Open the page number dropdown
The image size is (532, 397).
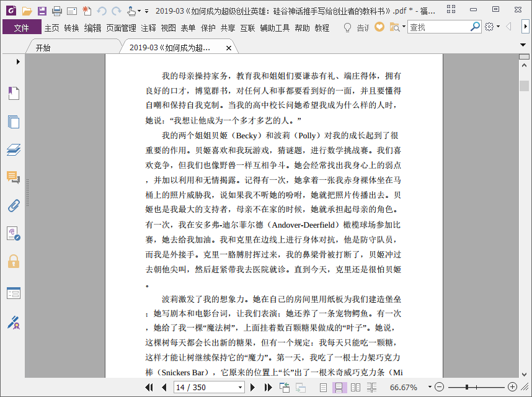(x=240, y=387)
